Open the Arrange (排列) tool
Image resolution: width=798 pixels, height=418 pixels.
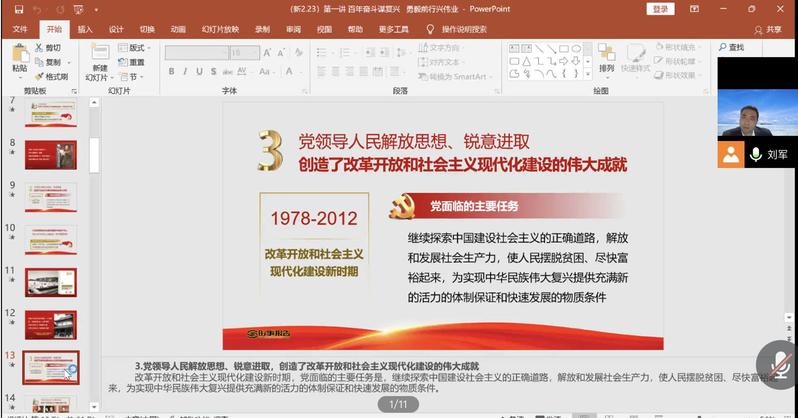coord(606,56)
